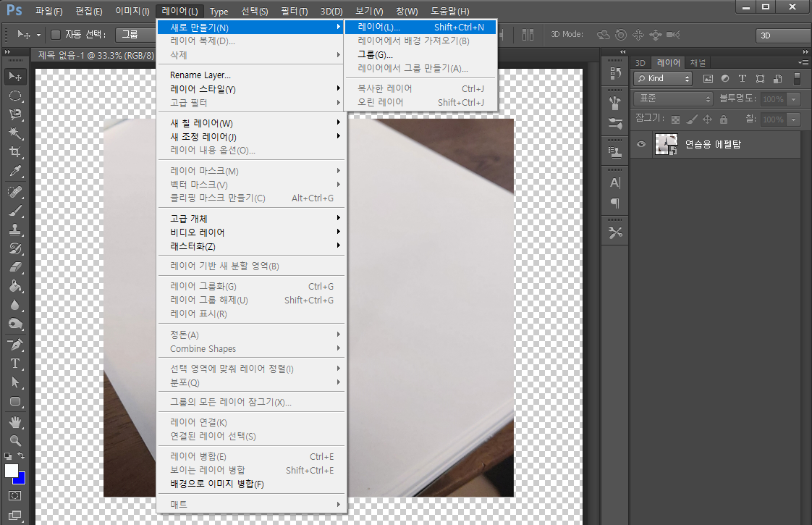This screenshot has width=812, height=525.
Task: Toggle smart object layer filter
Action: coord(777,78)
